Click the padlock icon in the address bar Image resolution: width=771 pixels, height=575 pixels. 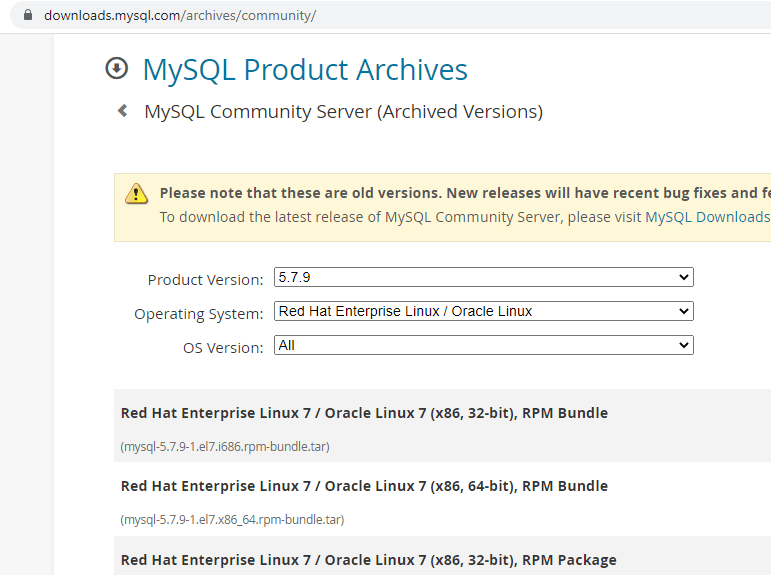click(28, 15)
